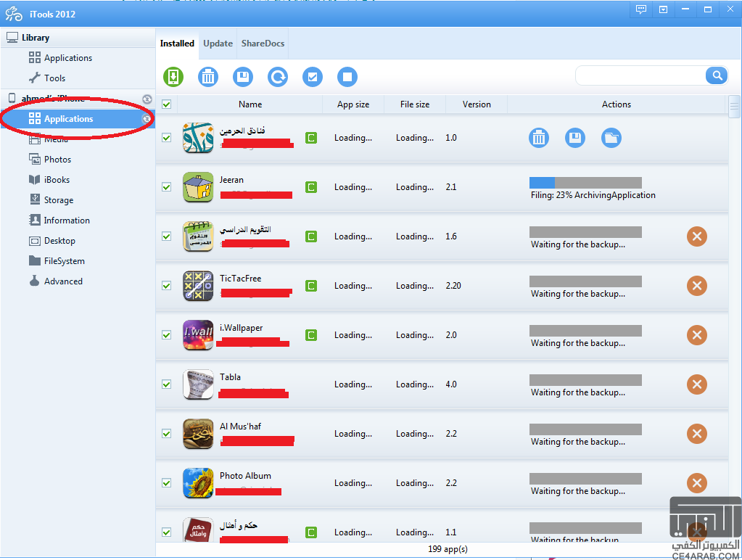Switch to the ShareDocs tab
742x560 pixels.
[x=263, y=44]
